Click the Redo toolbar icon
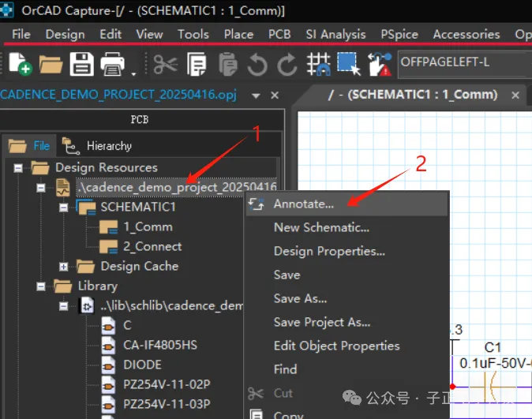The height and width of the screenshot is (419, 532). tap(287, 64)
